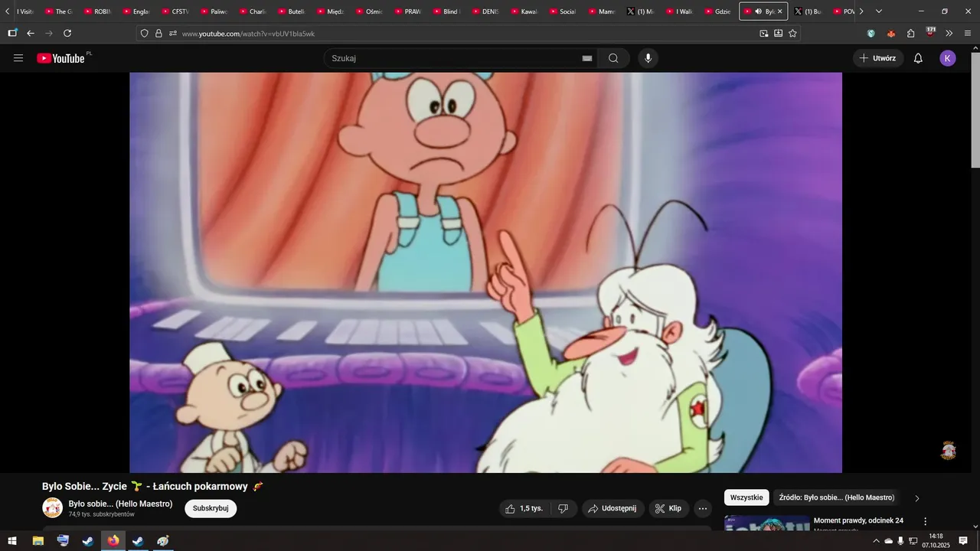Click the teal shield extension icon

click(x=871, y=34)
